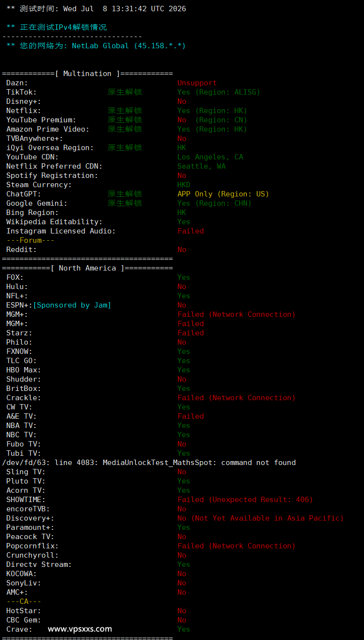Click the NetLab Global network line
The width and height of the screenshot is (364, 640).
point(96,46)
